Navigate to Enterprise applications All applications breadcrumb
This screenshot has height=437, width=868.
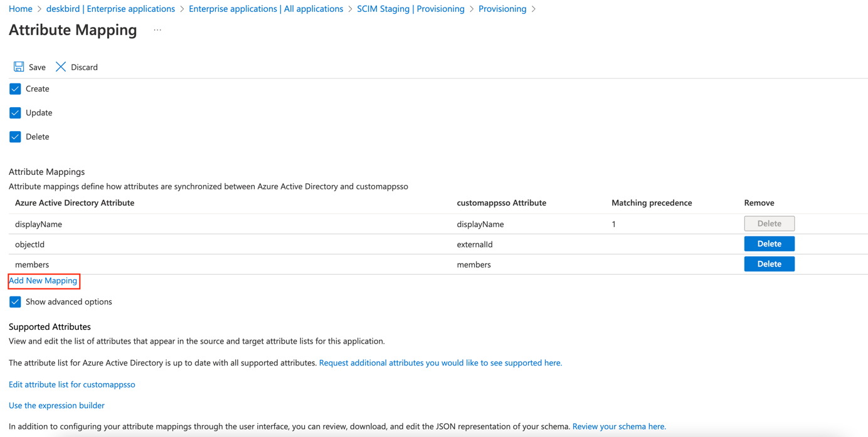click(x=266, y=9)
